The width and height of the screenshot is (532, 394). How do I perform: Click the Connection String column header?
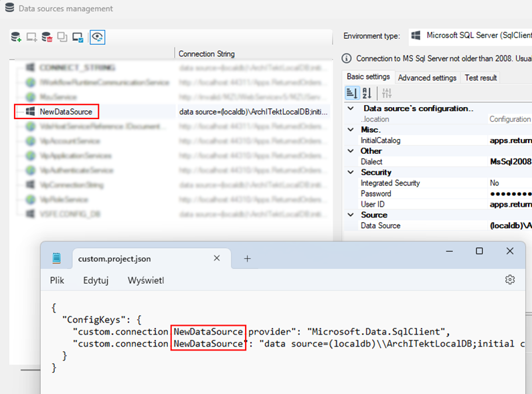206,54
